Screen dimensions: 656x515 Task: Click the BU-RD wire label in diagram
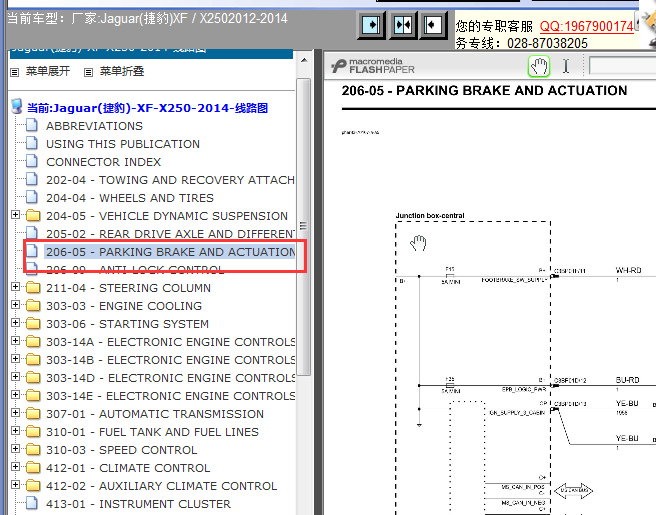(628, 380)
